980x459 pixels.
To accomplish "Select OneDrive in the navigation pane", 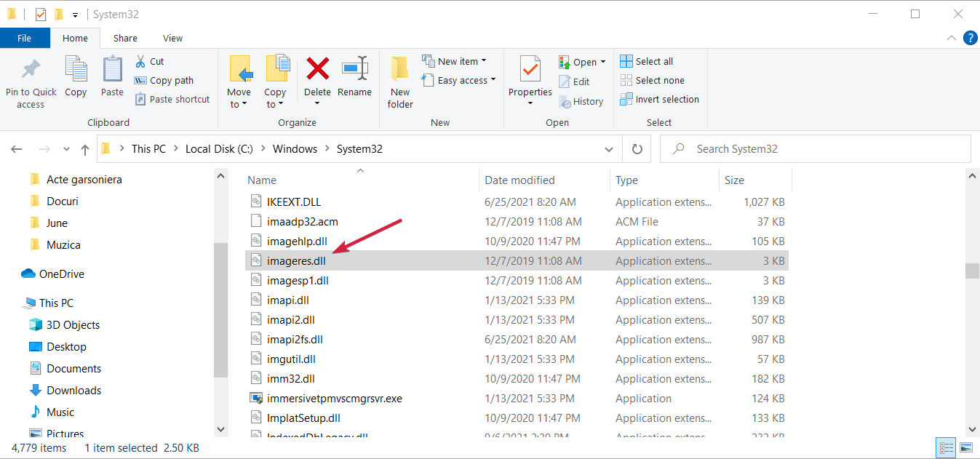I will coord(52,274).
